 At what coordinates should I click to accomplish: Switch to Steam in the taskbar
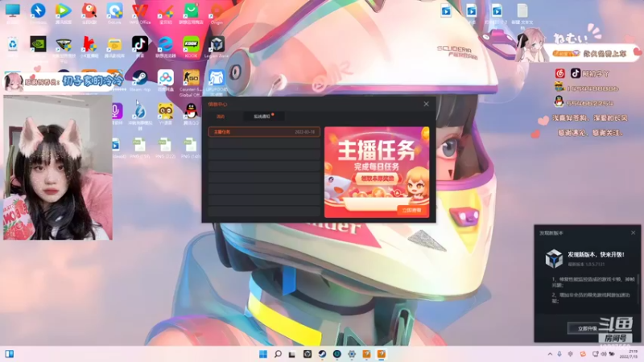[323, 354]
